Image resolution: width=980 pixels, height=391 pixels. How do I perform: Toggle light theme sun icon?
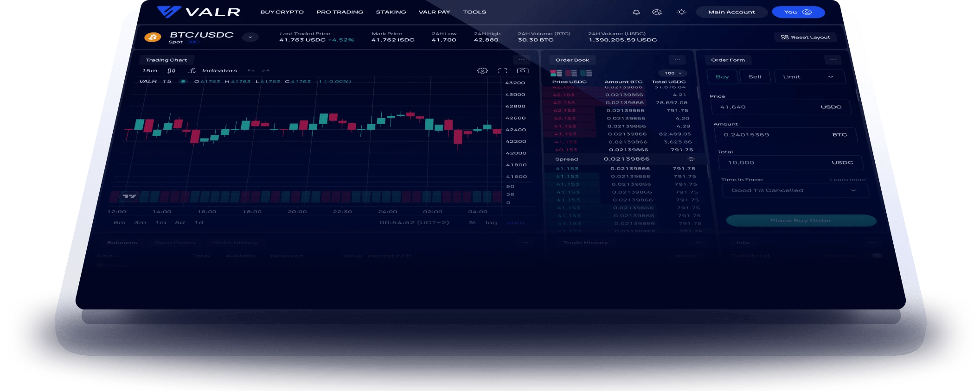tap(681, 13)
